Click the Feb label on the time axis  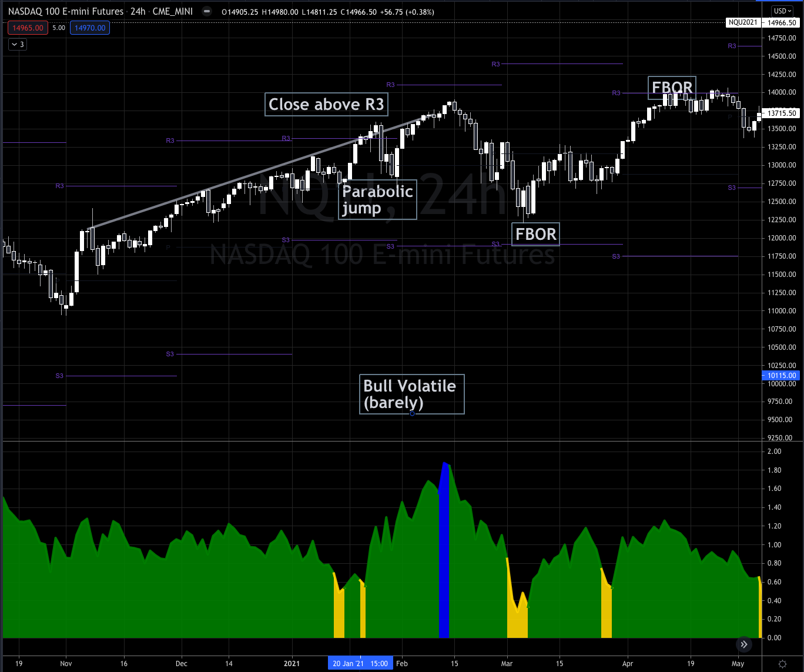(402, 664)
